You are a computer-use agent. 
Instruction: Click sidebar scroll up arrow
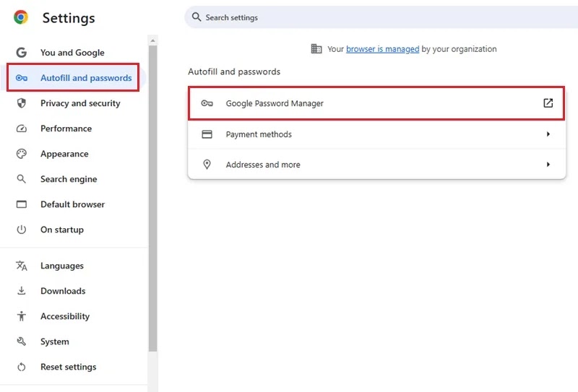[x=152, y=40]
